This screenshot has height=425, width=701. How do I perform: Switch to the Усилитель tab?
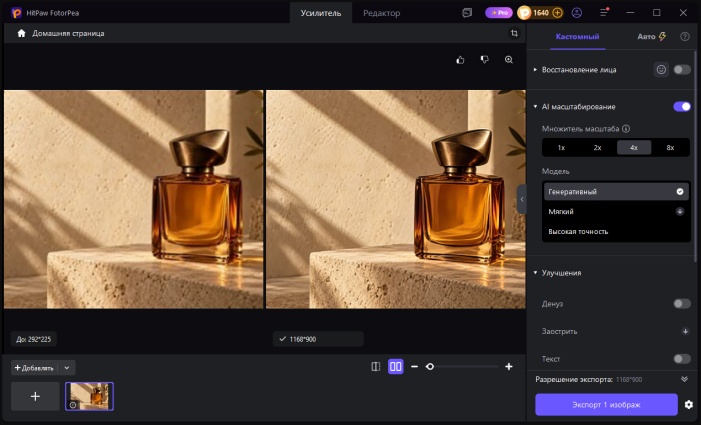tap(321, 13)
